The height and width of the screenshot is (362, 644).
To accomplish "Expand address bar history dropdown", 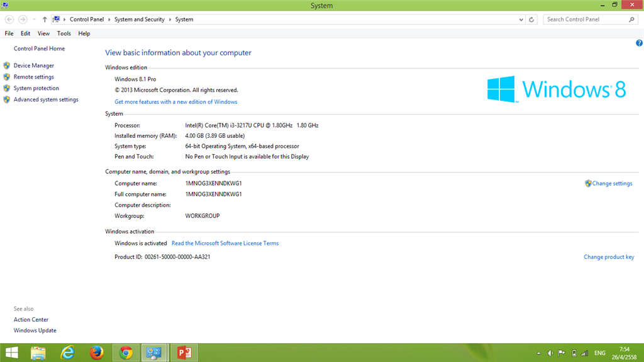I will coord(521,20).
